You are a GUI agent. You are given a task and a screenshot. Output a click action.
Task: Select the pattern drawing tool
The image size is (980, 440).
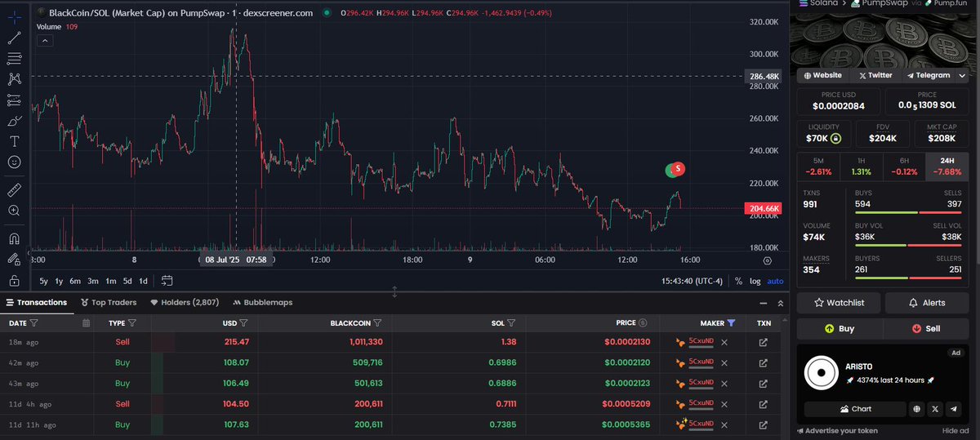tap(14, 79)
